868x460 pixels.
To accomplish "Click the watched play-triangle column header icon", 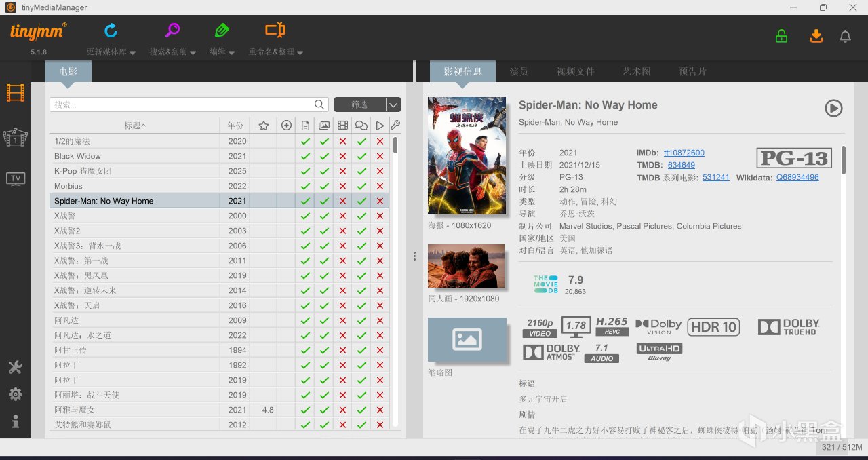I will 380,126.
